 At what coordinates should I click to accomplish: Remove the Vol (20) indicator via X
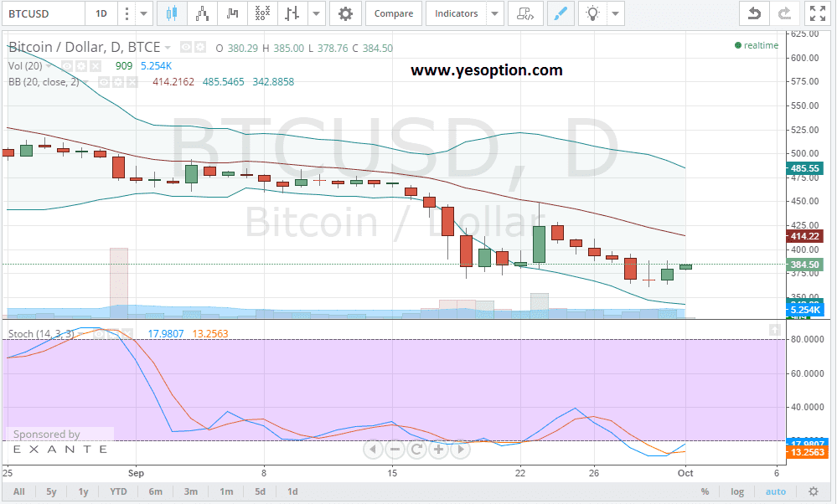pyautogui.click(x=95, y=66)
